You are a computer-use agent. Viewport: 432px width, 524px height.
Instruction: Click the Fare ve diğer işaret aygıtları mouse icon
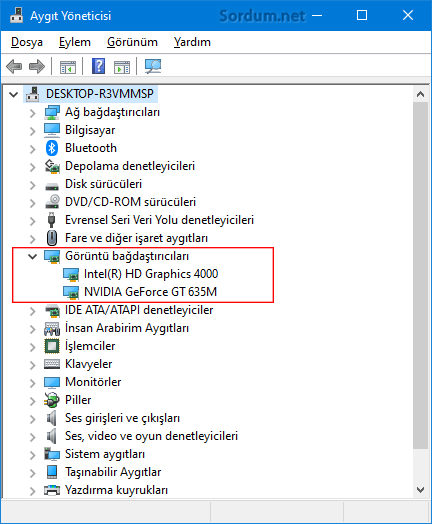(x=52, y=238)
